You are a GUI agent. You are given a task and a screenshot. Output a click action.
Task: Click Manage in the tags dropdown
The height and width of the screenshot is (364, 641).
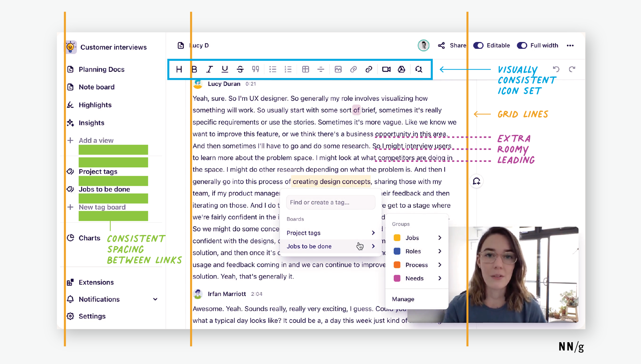pos(403,299)
